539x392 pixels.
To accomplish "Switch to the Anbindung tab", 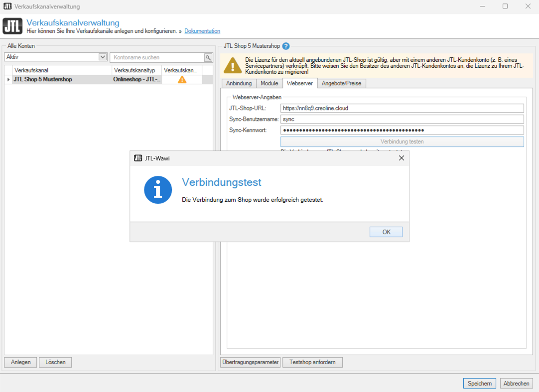I will click(239, 83).
